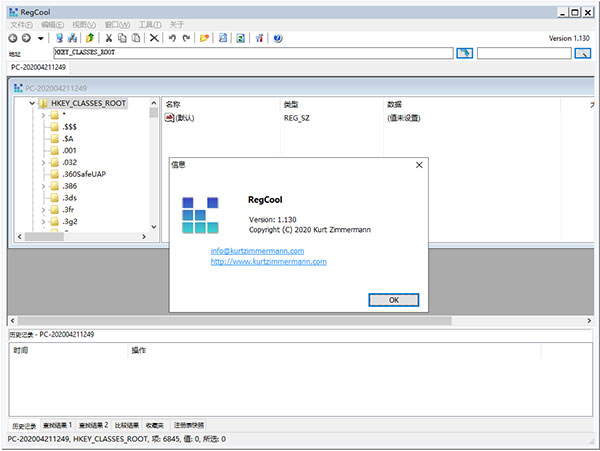Open the navigation history dropdown arrow
The image size is (600, 451).
(41, 38)
